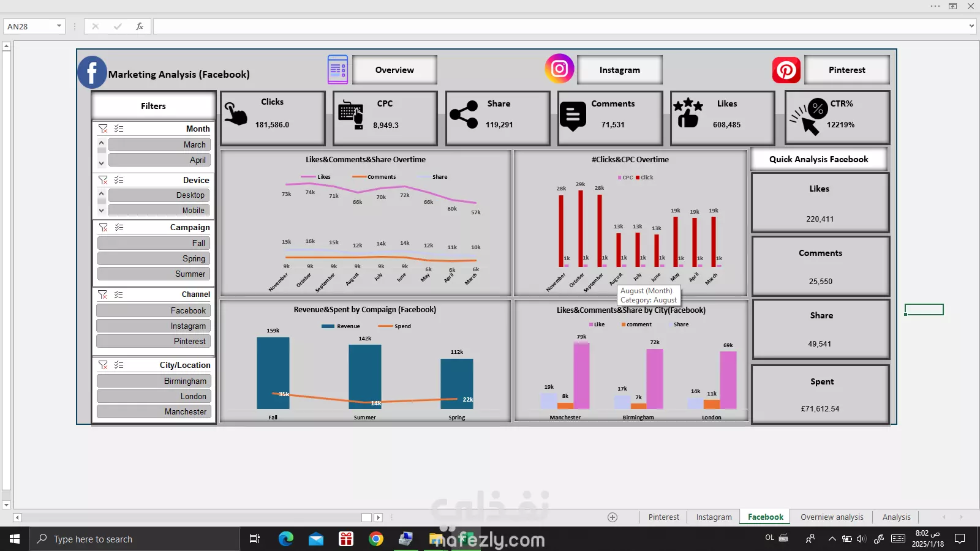Click the Share card share icon
980x551 pixels.
coord(464,114)
